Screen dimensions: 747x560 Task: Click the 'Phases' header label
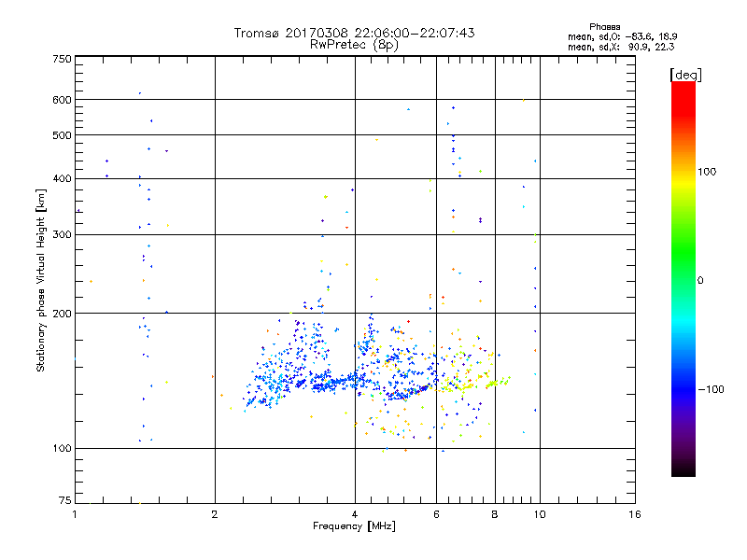[604, 27]
